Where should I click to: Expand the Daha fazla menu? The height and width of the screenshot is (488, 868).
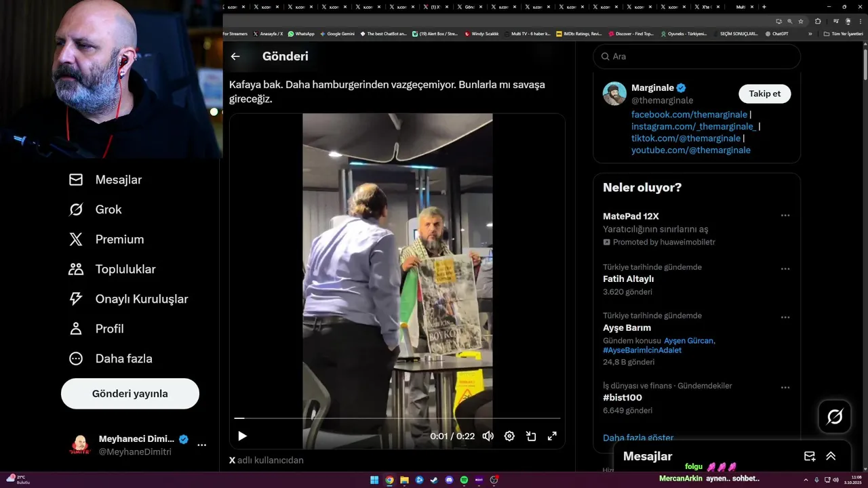[111, 359]
